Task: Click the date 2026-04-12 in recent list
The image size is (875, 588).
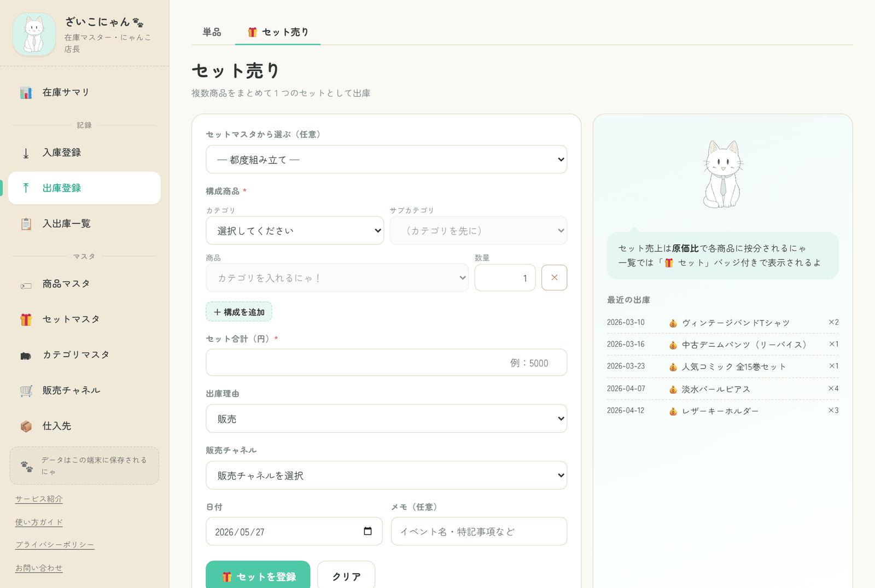Action: [626, 410]
